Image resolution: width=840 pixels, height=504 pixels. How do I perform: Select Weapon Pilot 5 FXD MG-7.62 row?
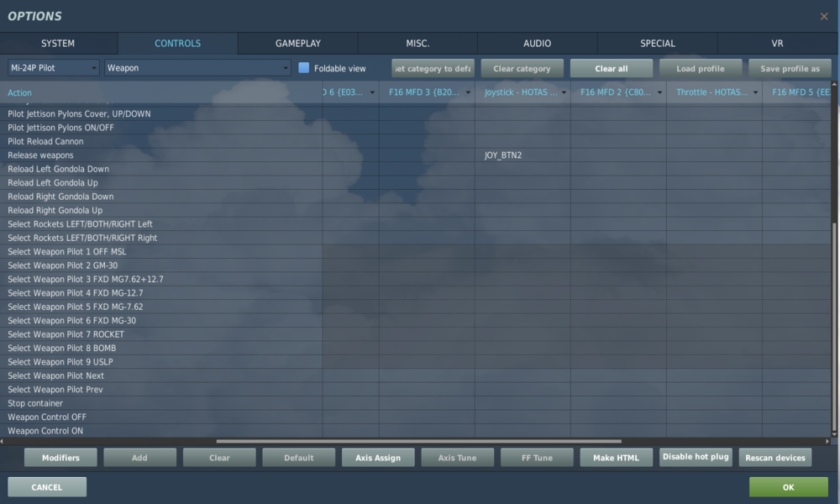160,307
